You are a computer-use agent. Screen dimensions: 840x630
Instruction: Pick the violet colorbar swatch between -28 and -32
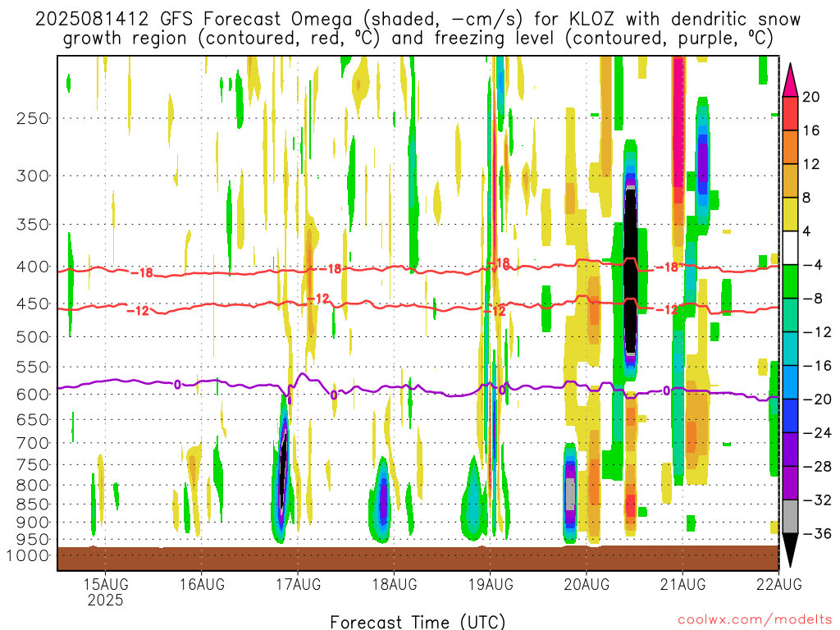790,483
